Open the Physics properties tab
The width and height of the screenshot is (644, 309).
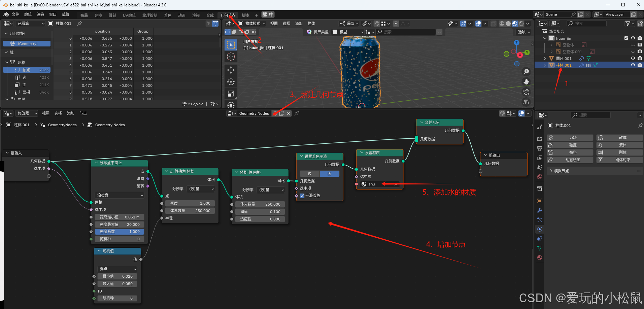click(540, 229)
